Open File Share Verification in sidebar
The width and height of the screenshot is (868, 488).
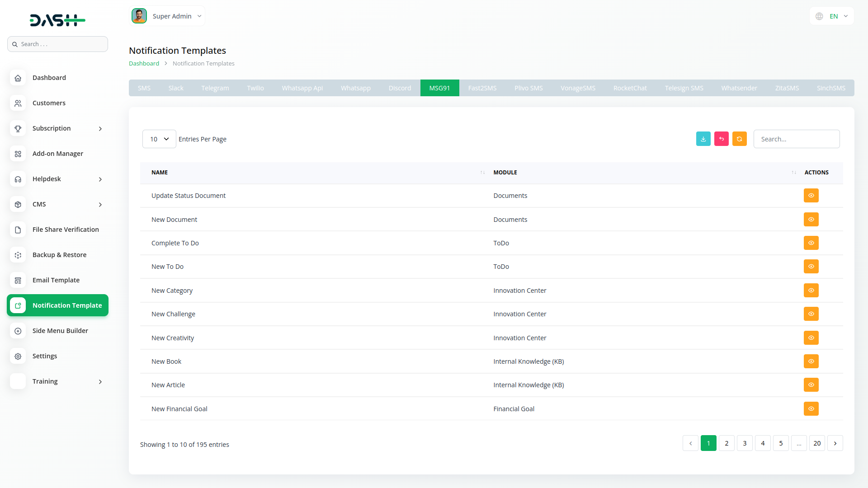coord(66,230)
